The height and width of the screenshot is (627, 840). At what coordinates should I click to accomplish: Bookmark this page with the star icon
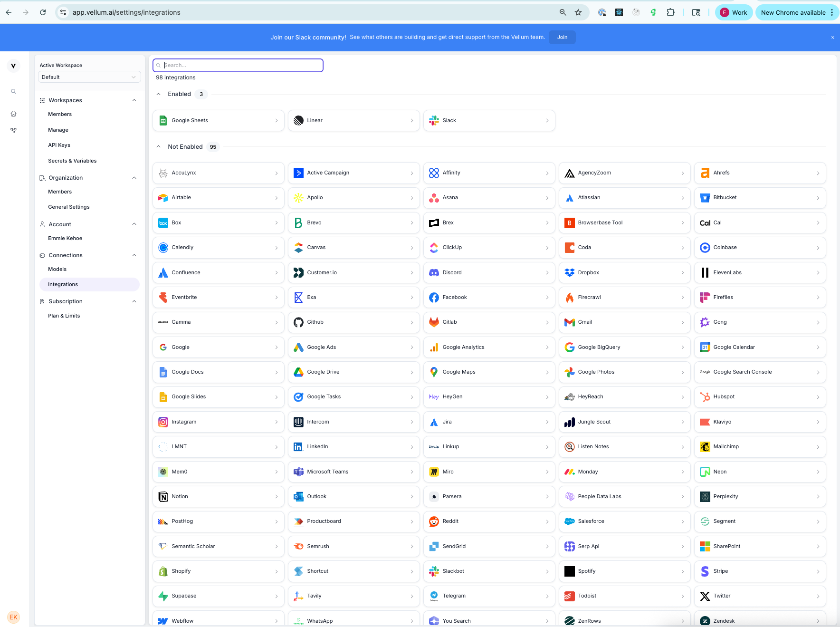pos(578,12)
